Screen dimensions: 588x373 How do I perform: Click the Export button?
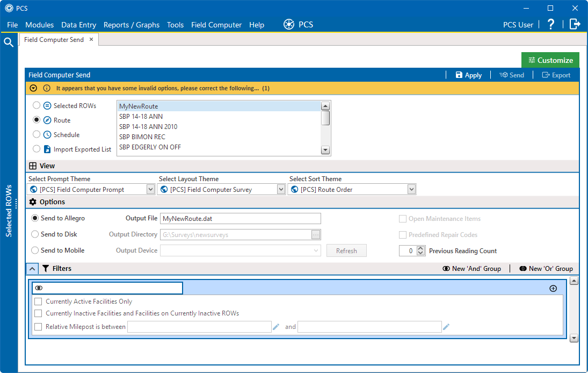pyautogui.click(x=556, y=75)
